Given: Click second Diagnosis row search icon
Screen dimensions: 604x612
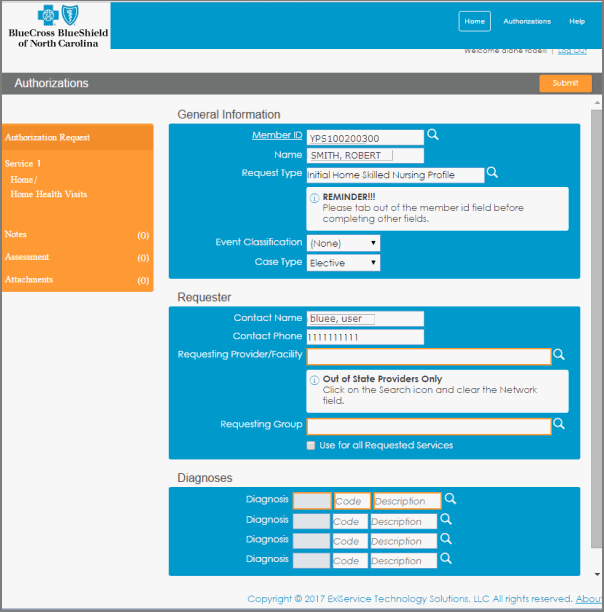Looking at the screenshot, I should point(447,520).
